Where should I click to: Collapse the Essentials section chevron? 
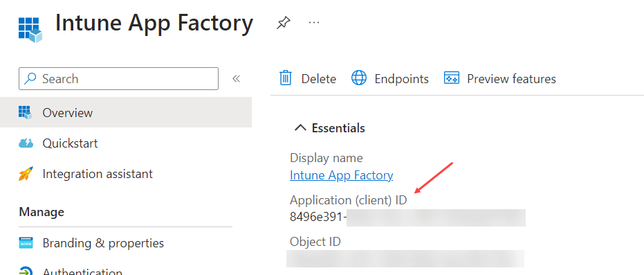tap(301, 128)
